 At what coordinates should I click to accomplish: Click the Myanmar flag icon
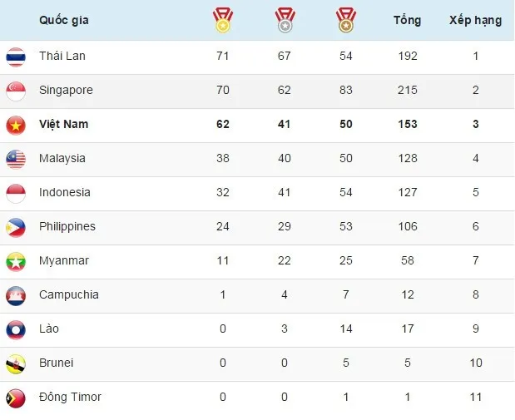pos(16,262)
